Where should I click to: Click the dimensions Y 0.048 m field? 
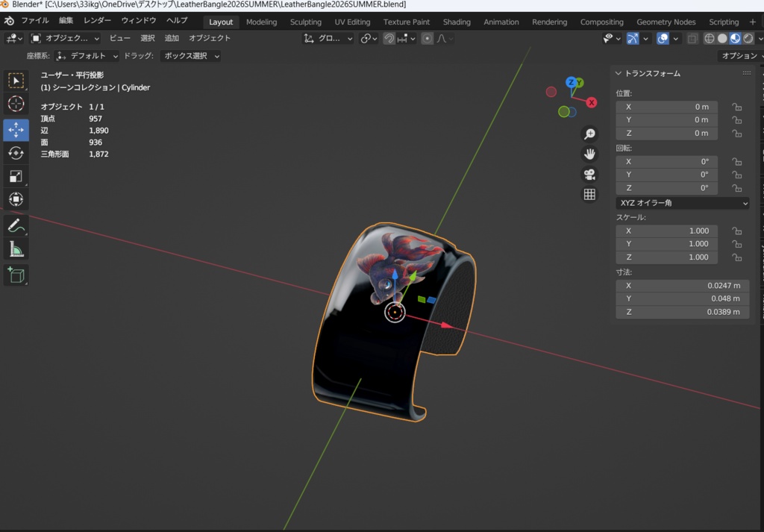683,298
